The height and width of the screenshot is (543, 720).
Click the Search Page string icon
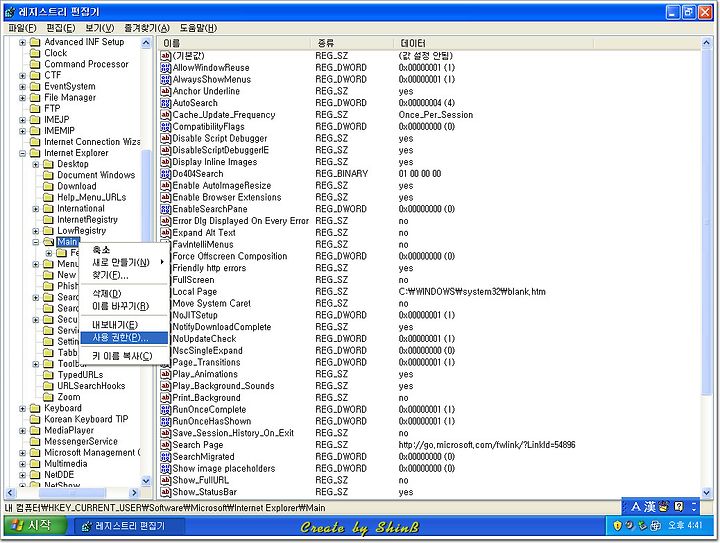(165, 445)
